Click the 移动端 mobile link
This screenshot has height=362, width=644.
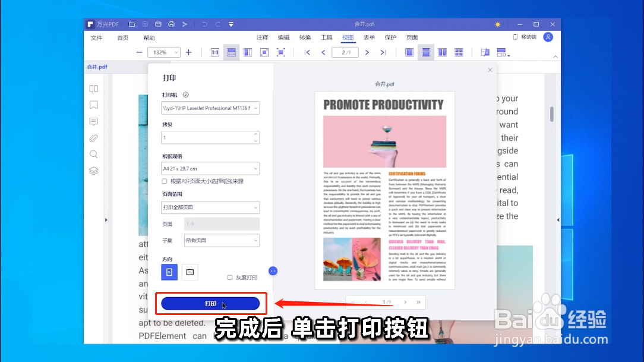(525, 37)
